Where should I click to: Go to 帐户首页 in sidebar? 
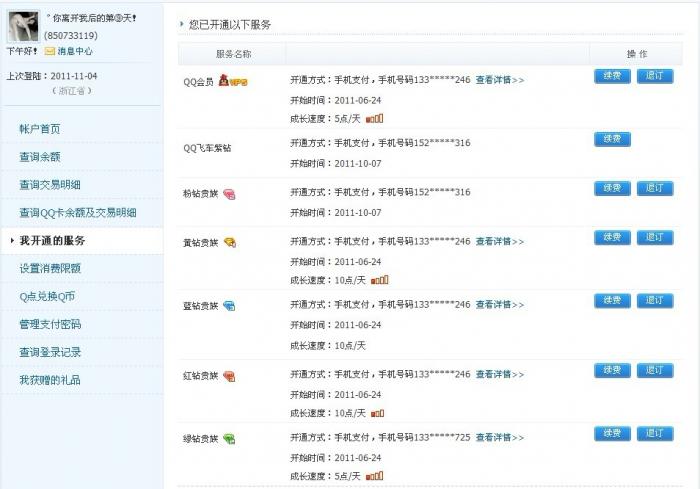pyautogui.click(x=40, y=129)
